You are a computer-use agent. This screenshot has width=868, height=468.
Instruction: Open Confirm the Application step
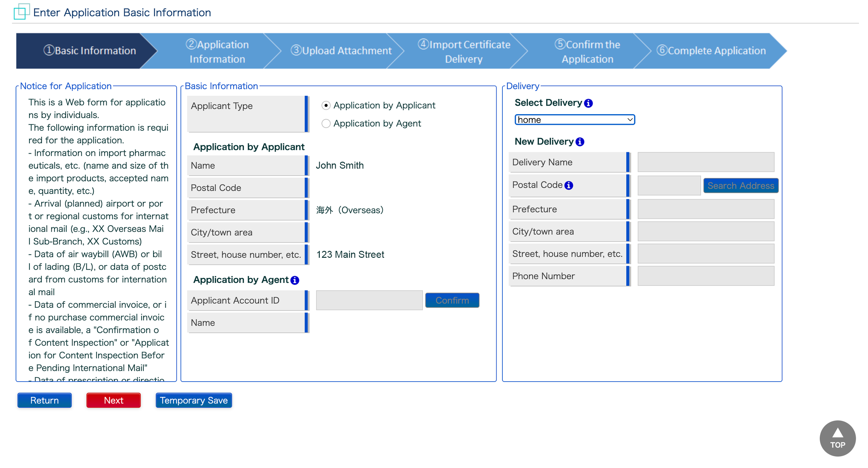587,51
